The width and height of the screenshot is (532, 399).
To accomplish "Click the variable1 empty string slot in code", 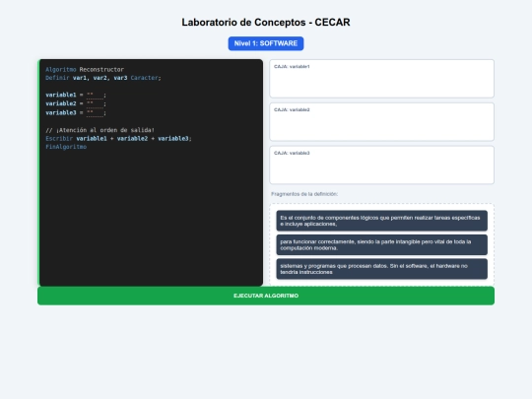I will click(95, 95).
